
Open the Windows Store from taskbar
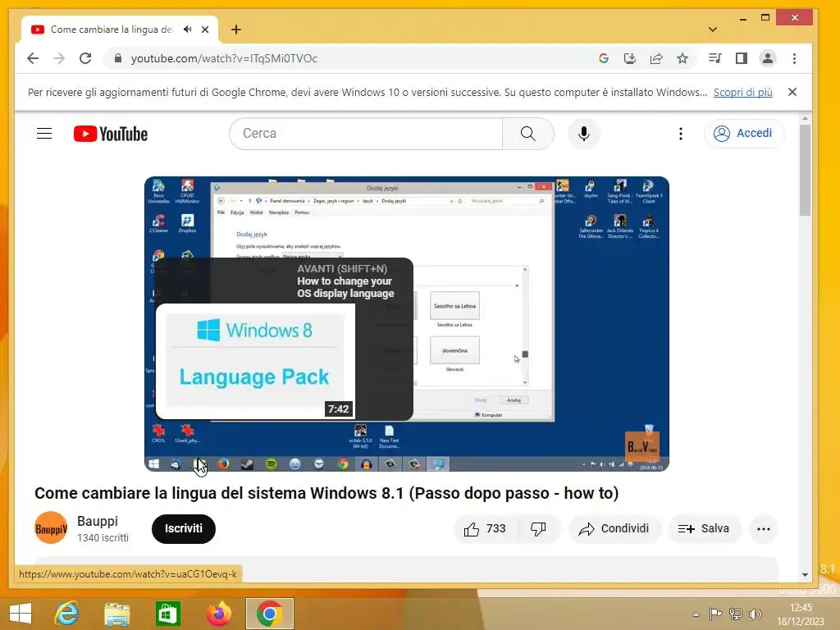pyautogui.click(x=167, y=614)
